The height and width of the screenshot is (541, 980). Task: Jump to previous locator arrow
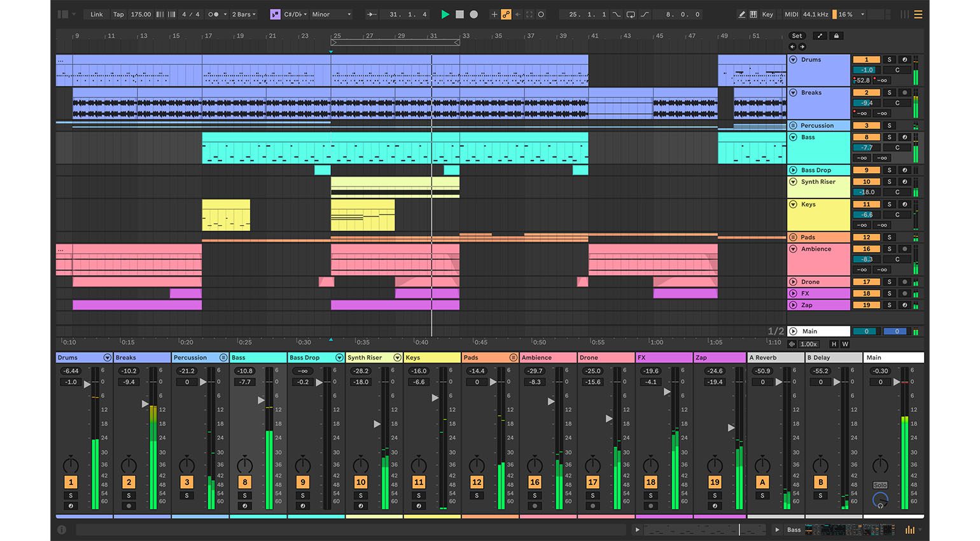(792, 46)
